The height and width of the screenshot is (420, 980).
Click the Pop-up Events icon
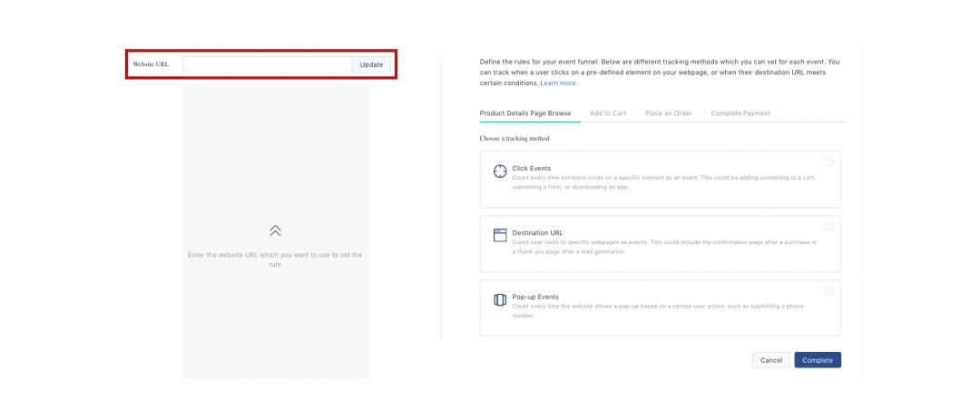(500, 299)
